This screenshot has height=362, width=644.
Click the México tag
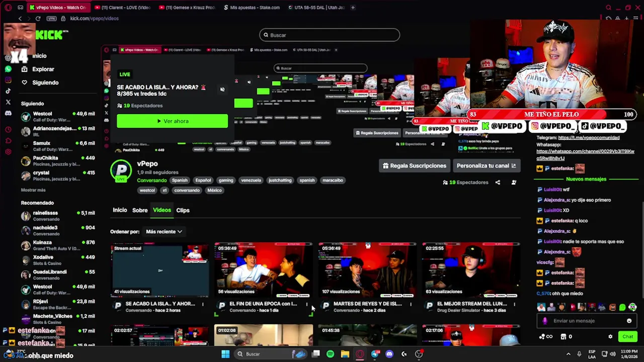[214, 190]
